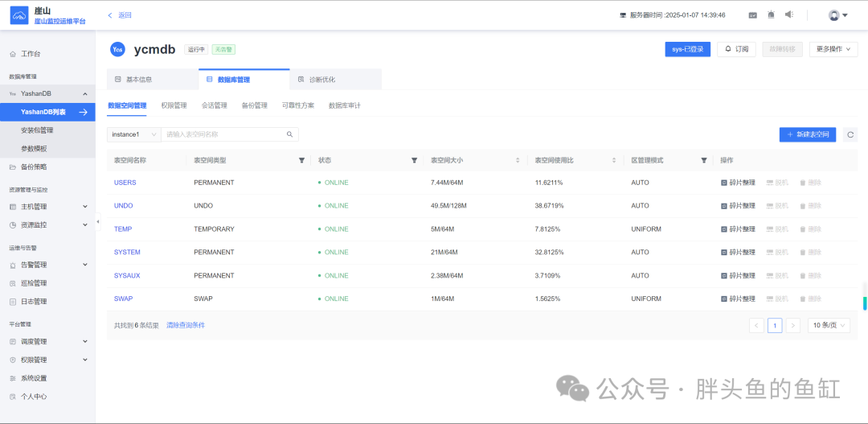Open 会话管理 sub-tab

(215, 105)
